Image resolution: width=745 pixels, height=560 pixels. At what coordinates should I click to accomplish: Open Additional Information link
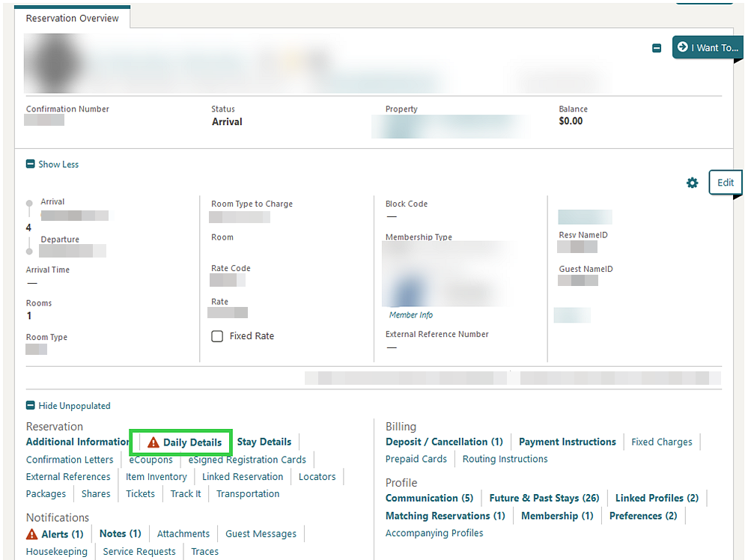78,442
